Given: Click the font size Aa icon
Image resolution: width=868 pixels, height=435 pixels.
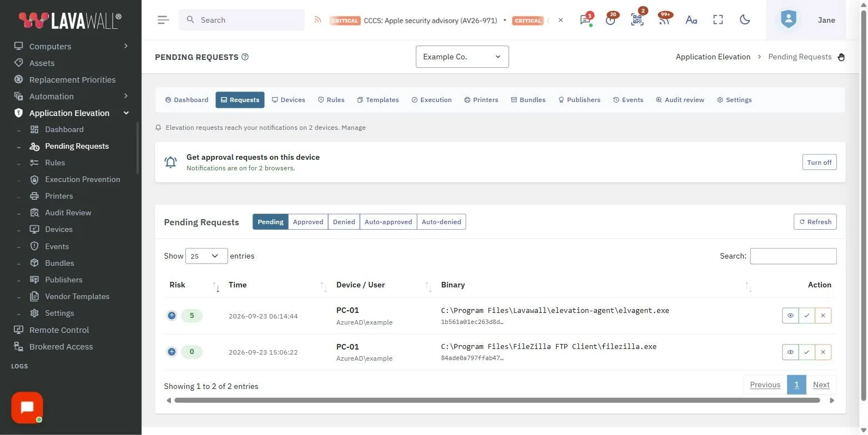Looking at the screenshot, I should (x=691, y=20).
